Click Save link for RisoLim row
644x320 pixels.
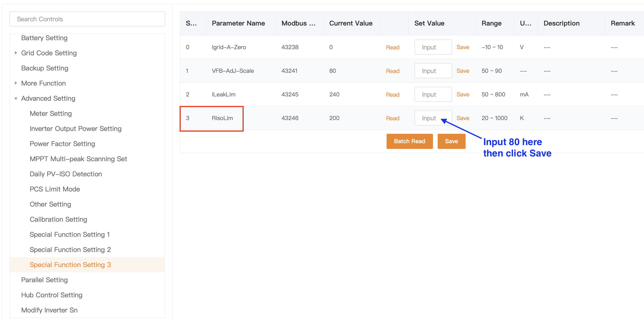(463, 118)
